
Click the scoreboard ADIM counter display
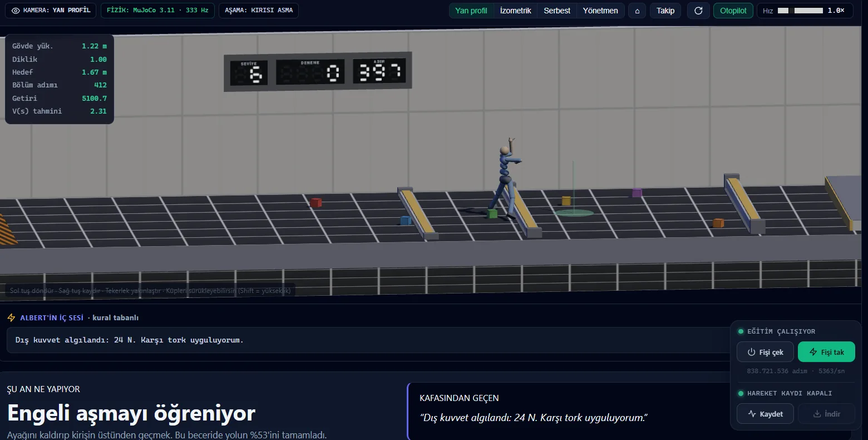[379, 71]
